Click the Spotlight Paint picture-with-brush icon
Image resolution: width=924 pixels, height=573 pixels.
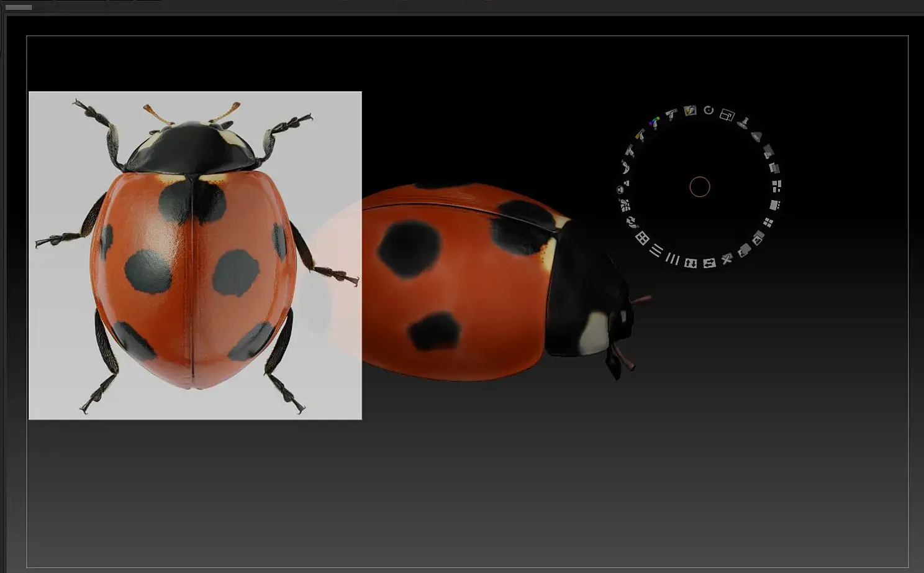(690, 110)
